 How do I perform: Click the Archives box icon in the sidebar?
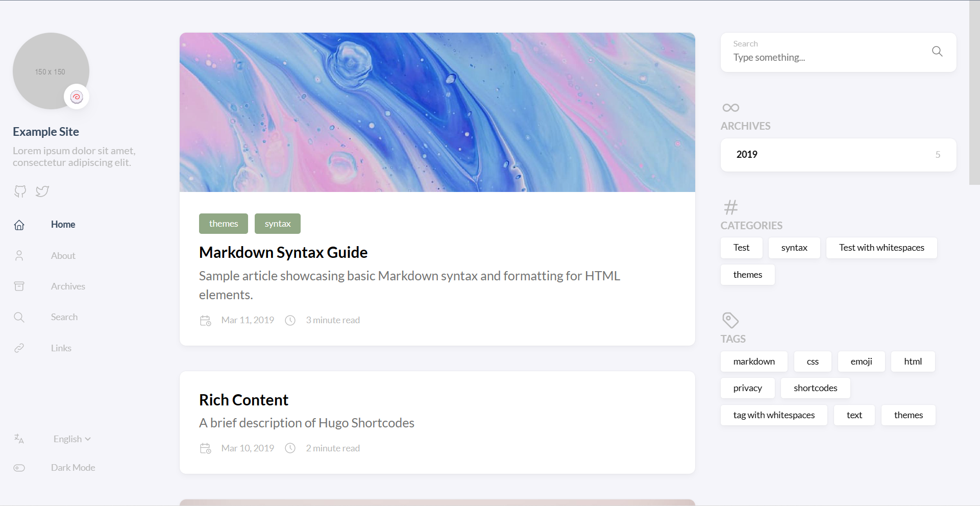pyautogui.click(x=19, y=286)
